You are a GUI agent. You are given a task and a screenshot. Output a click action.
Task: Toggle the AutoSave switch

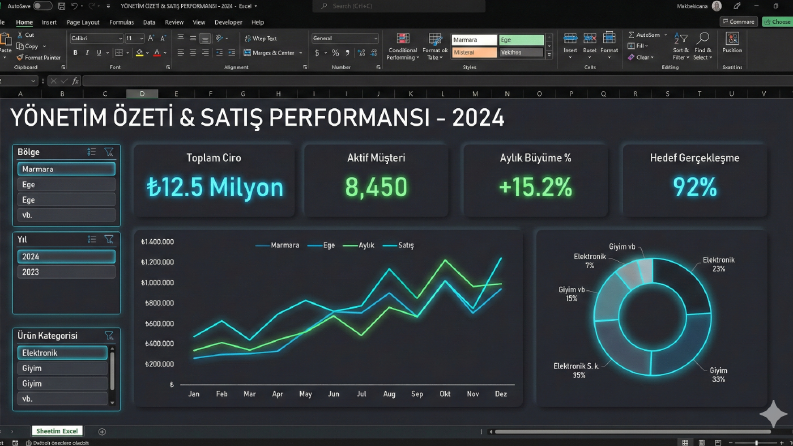42,6
